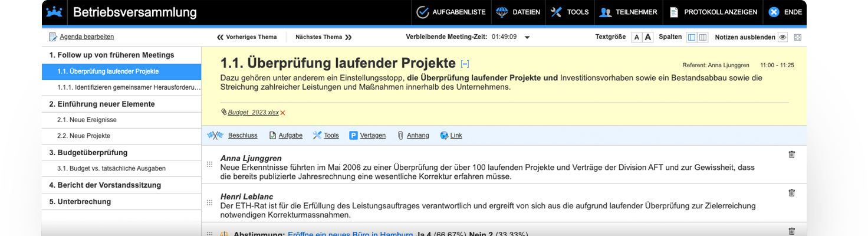The image size is (868, 236).
Task: Go to Vorheriges Thema
Action: (247, 37)
